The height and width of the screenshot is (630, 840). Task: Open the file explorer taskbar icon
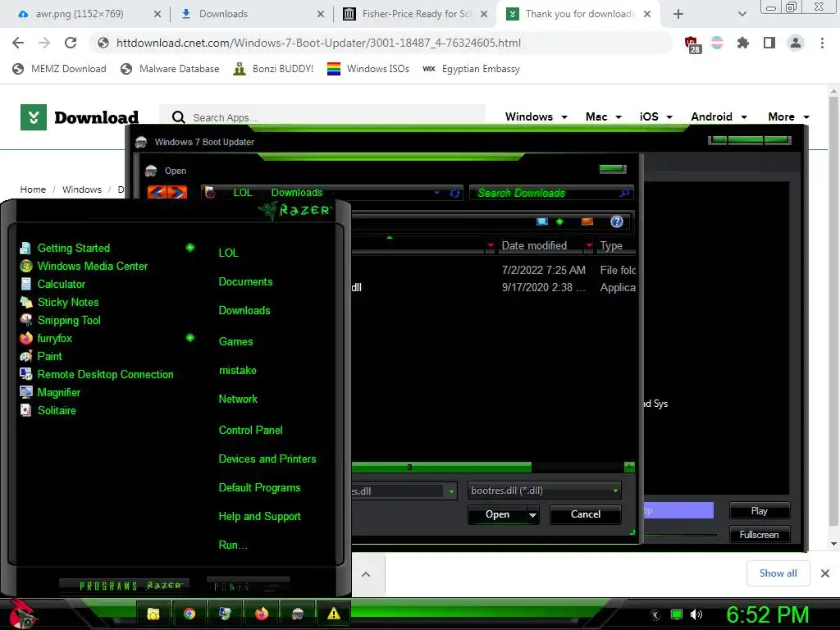(153, 614)
